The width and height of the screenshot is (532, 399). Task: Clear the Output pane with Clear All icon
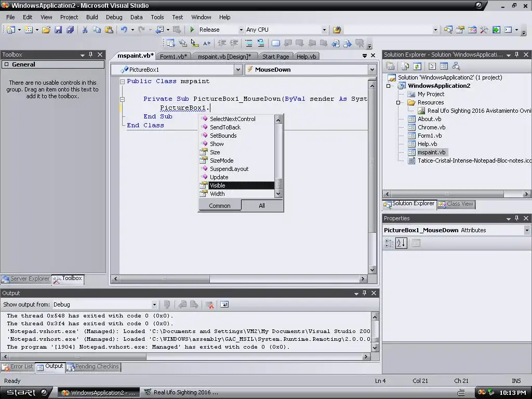[x=209, y=304]
